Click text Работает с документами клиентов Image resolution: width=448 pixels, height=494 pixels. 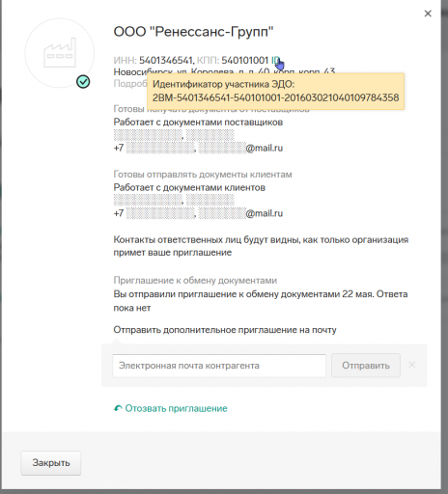[x=189, y=188]
